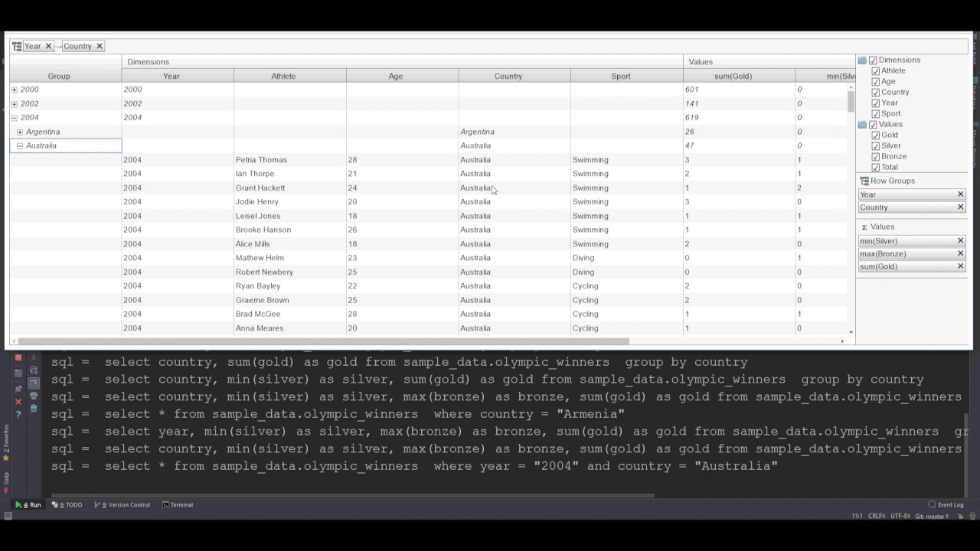Click the Values folder icon in the side panel

862,124
